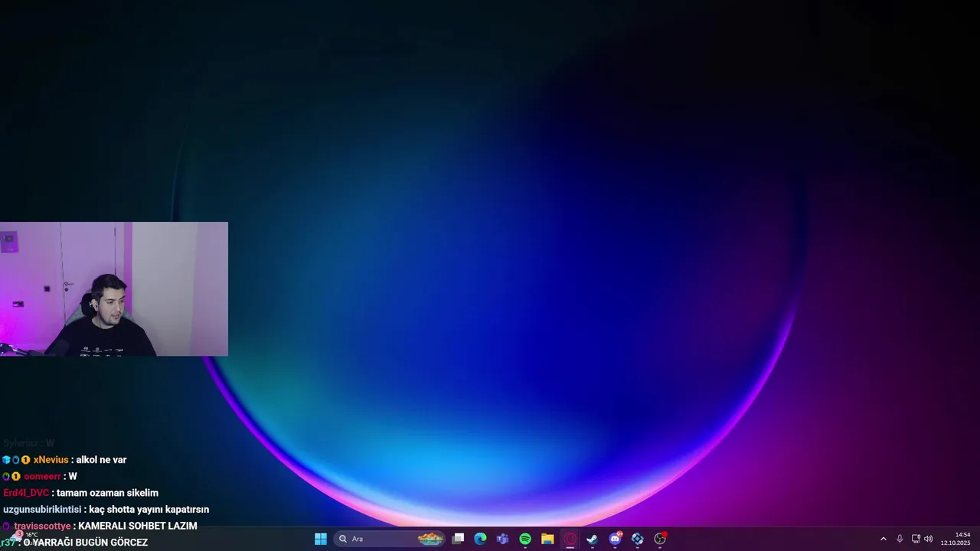Click message 'kaç shotta yayını kapatırsın'

(149, 510)
